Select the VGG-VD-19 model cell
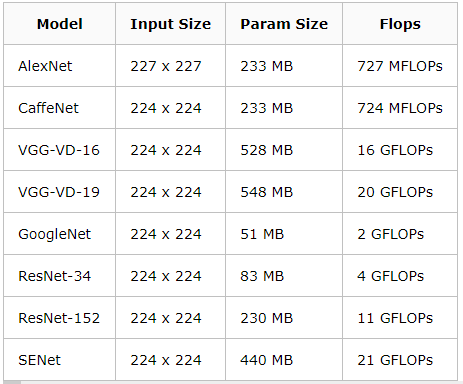The width and height of the screenshot is (463, 384). pyautogui.click(x=60, y=192)
